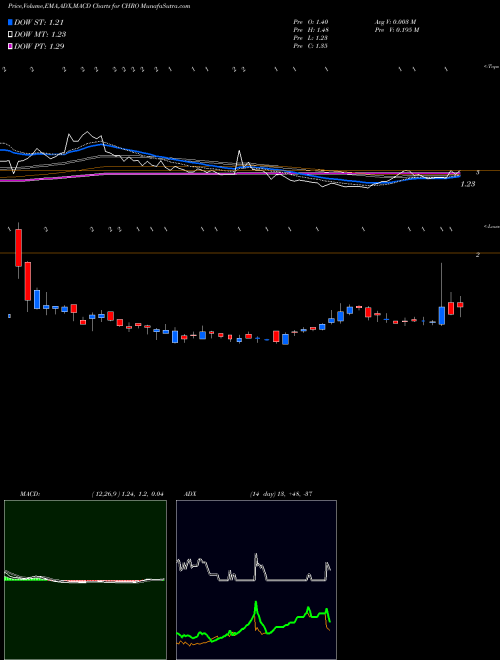Viewport: 500px width, 660px height.
Task: Click the magenta DOW PT legend swatch
Action: [11, 46]
